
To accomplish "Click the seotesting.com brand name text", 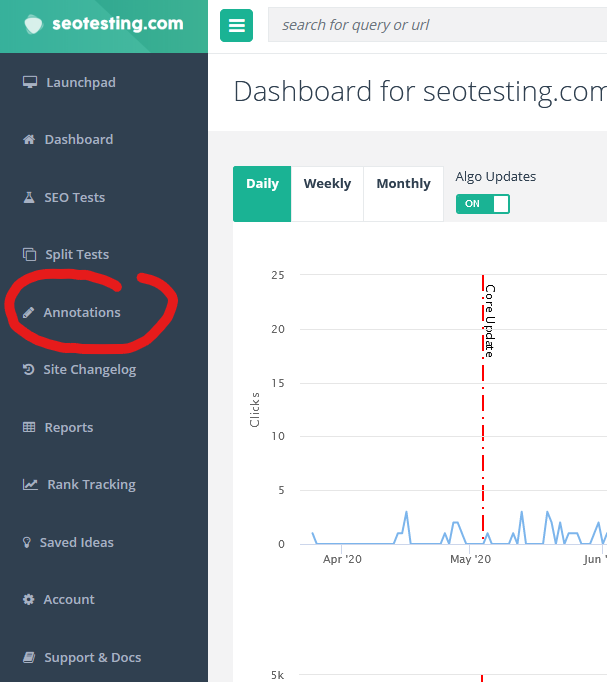I will pos(118,23).
